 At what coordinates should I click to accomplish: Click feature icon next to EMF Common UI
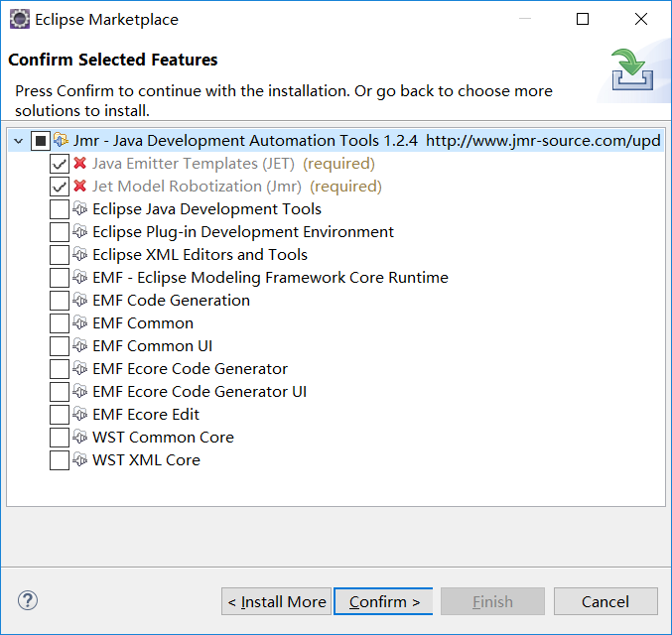coord(79,345)
